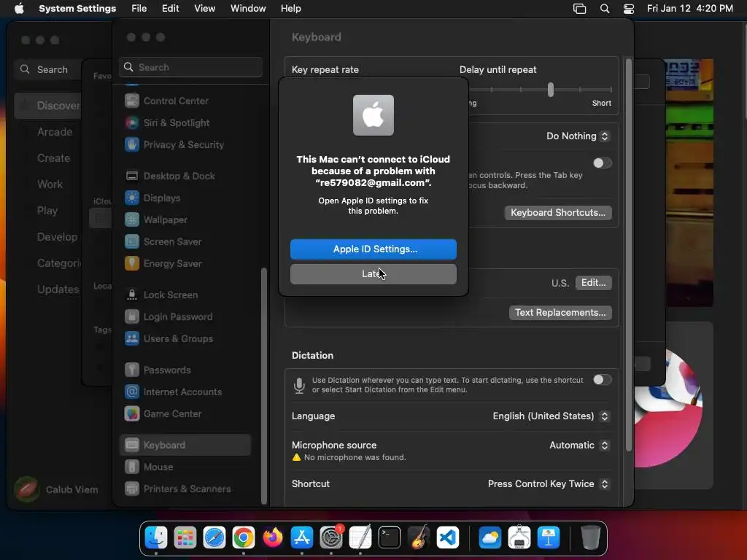Open the dictation Shortcut dropdown
This screenshot has height=560, width=747.
(x=549, y=484)
